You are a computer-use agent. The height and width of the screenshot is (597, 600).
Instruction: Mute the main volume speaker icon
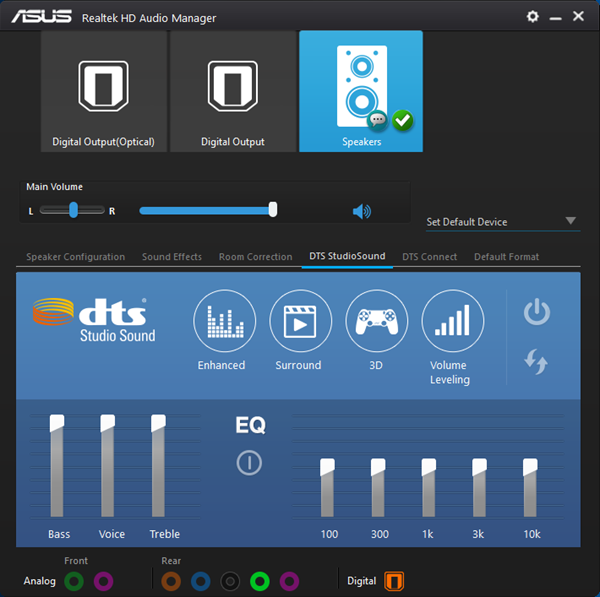pyautogui.click(x=362, y=211)
